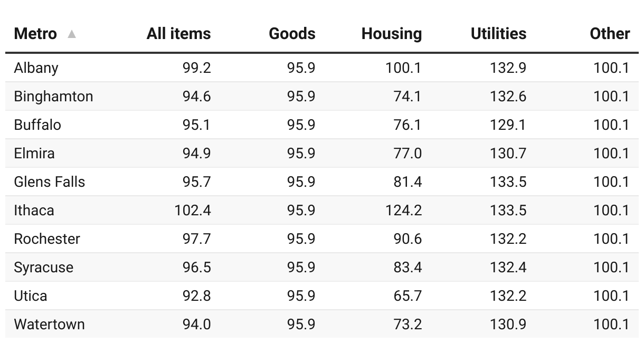The height and width of the screenshot is (343, 644).
Task: Select the Elmira row label
Action: point(34,154)
